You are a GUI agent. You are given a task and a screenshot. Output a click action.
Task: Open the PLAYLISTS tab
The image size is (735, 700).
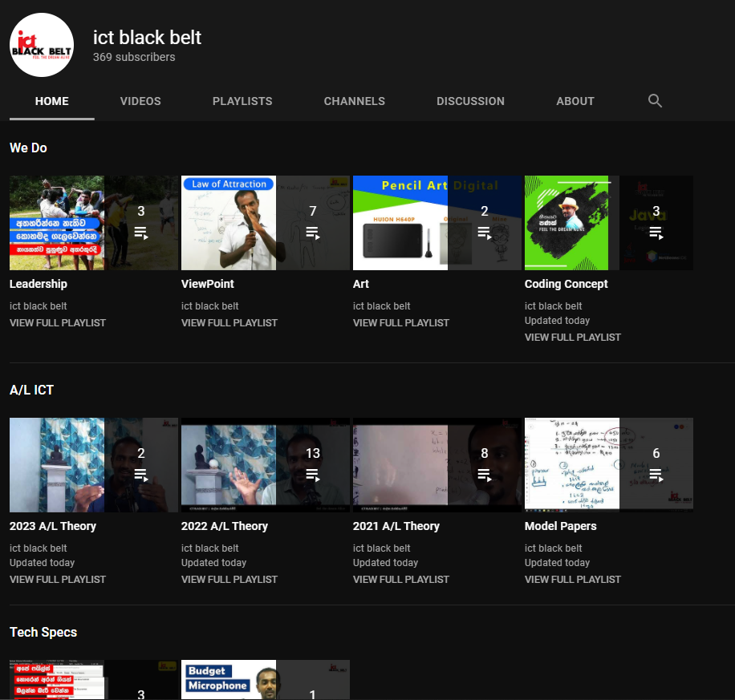[x=242, y=101]
